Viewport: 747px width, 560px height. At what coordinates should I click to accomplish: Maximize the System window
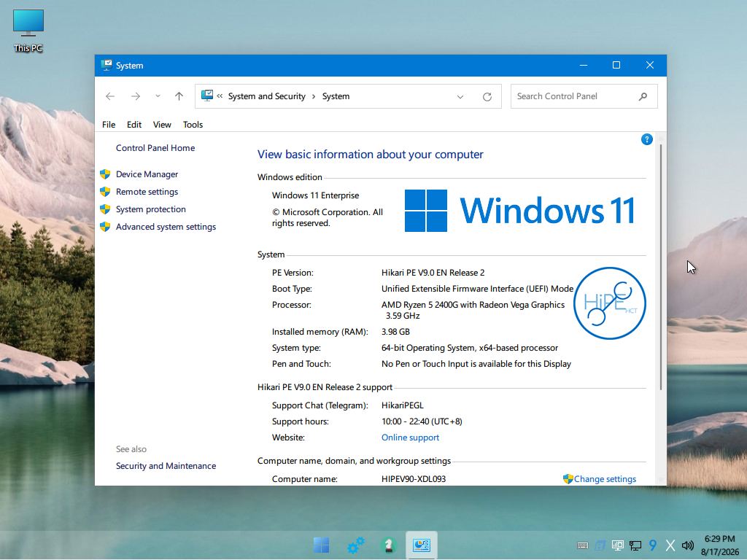(x=616, y=65)
